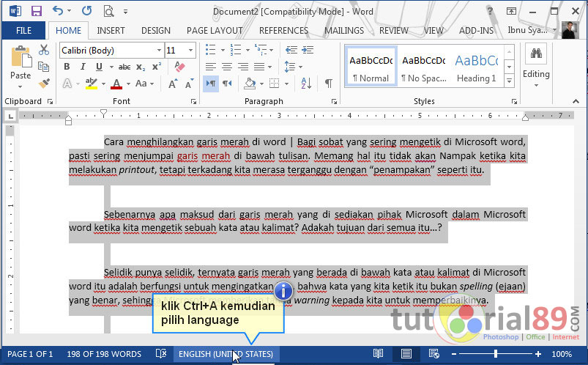Apply the Heading 1 style
This screenshot has height=365, width=588.
coord(476,67)
